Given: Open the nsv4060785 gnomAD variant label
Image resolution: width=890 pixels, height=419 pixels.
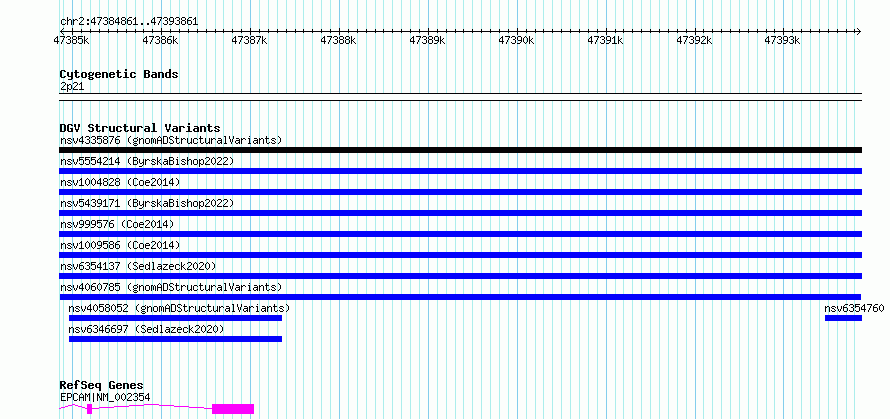Looking at the screenshot, I should tap(171, 287).
